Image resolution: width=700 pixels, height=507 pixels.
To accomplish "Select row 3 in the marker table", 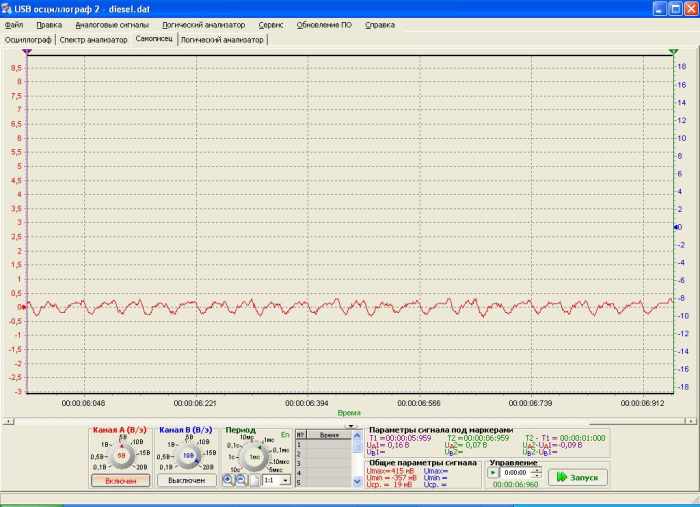I will 324,464.
